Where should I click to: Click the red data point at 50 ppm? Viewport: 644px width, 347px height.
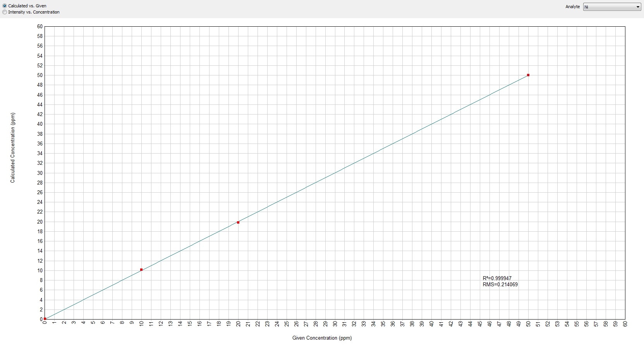coord(528,75)
